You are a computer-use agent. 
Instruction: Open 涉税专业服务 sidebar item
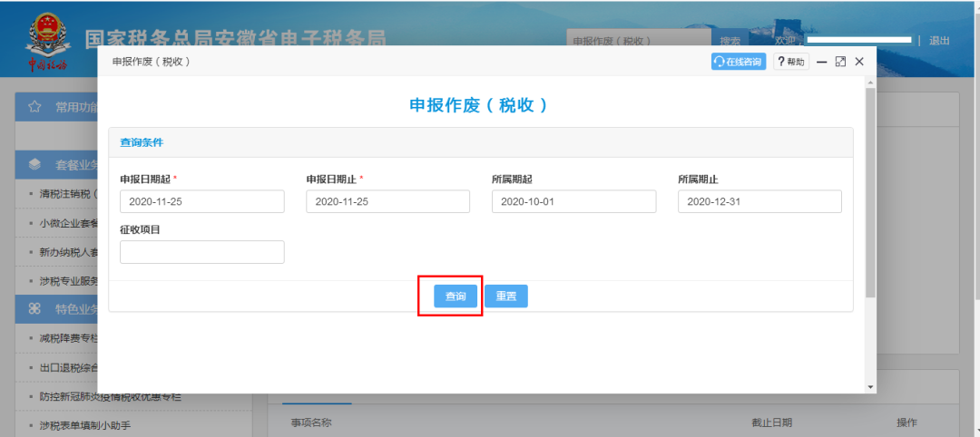69,281
